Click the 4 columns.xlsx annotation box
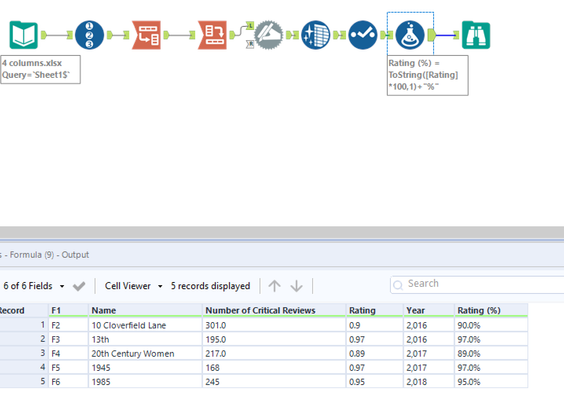564x409 pixels. (x=40, y=69)
